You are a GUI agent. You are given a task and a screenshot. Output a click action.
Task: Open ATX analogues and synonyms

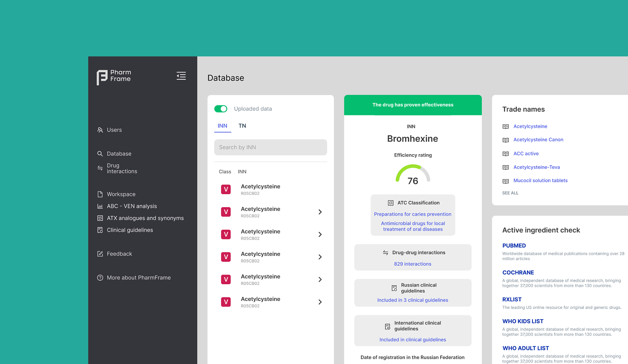pos(145,218)
